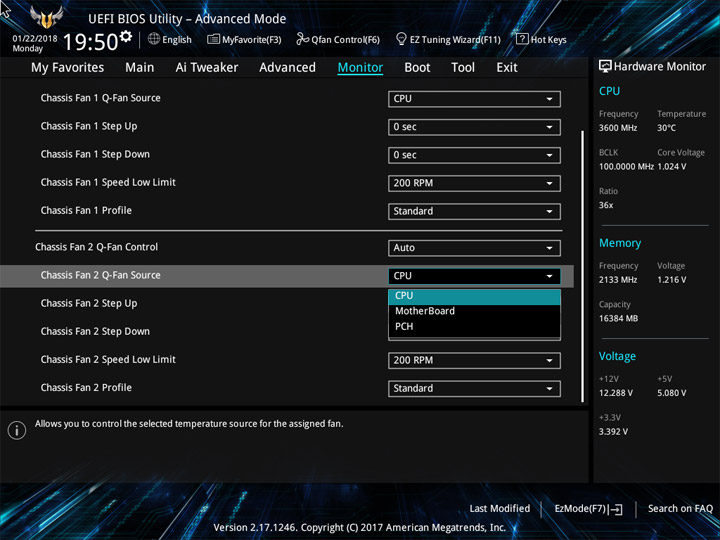Click memory frequency value 2133 MHz
This screenshot has height=540, width=720.
pos(618,280)
